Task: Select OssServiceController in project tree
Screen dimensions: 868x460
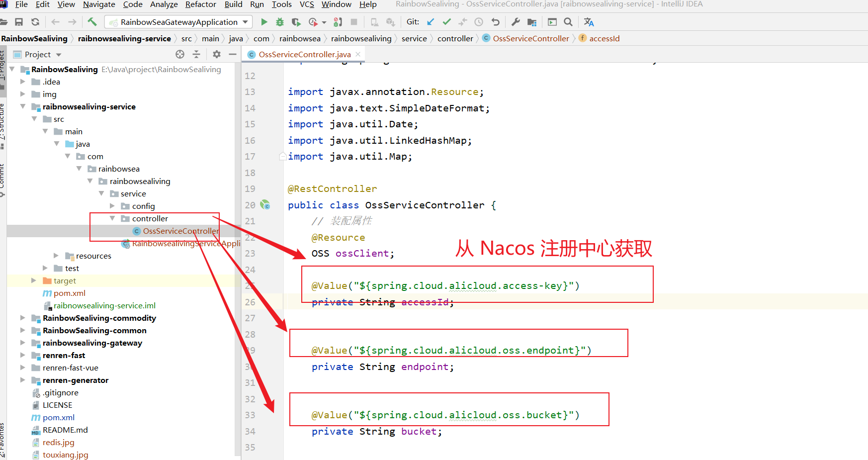Action: point(181,231)
